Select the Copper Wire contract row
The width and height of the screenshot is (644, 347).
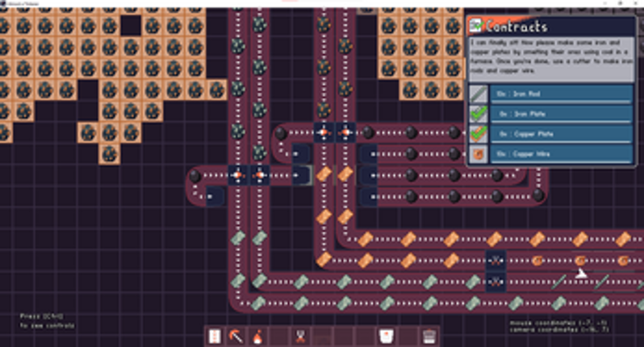(561, 154)
